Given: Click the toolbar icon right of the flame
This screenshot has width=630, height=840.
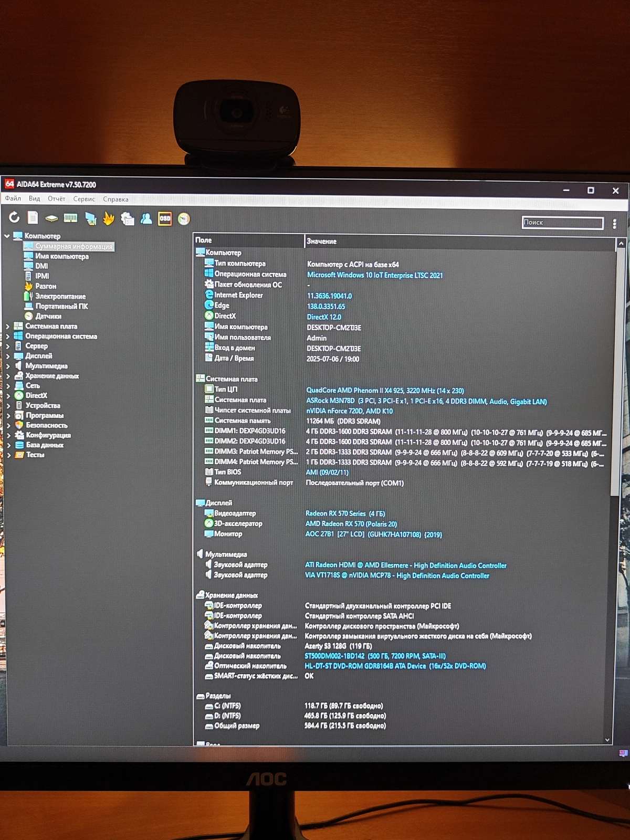Looking at the screenshot, I should [x=128, y=218].
